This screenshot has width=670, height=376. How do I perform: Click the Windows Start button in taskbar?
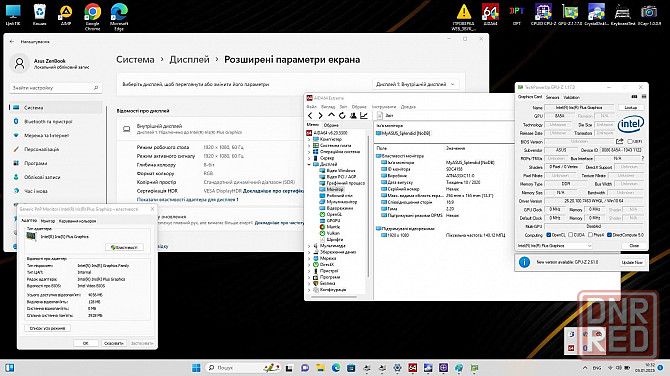(x=196, y=367)
